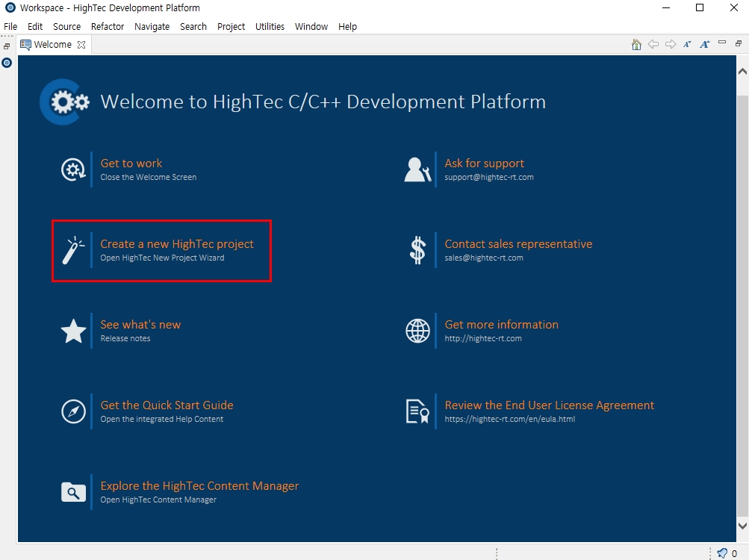The width and height of the screenshot is (749, 560).
Task: Open the Project menu
Action: click(231, 26)
